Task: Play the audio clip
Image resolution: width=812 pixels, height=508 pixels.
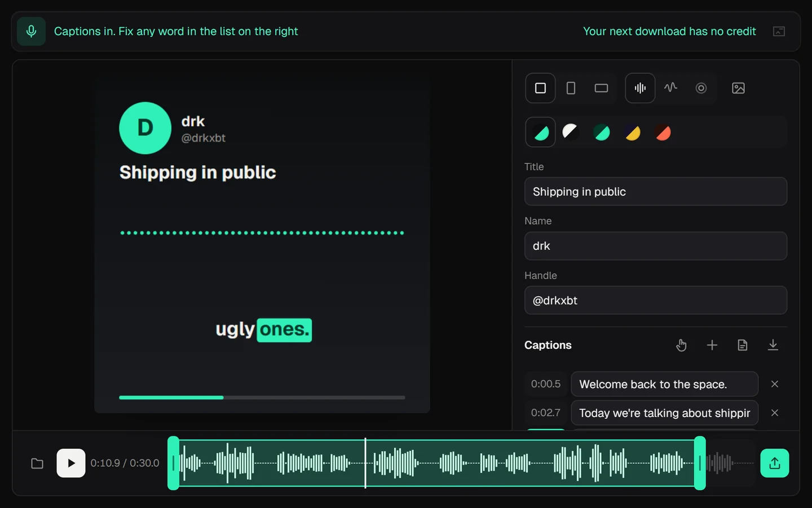Action: pyautogui.click(x=71, y=463)
